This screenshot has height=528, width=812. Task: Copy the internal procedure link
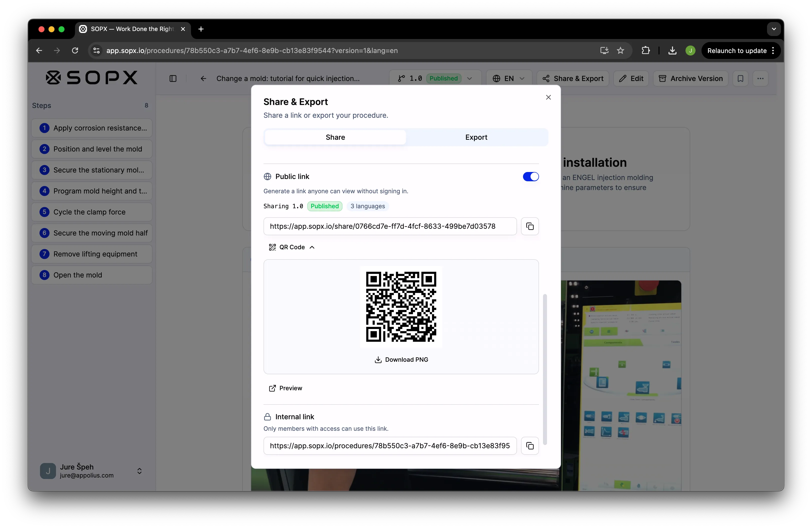coord(529,445)
